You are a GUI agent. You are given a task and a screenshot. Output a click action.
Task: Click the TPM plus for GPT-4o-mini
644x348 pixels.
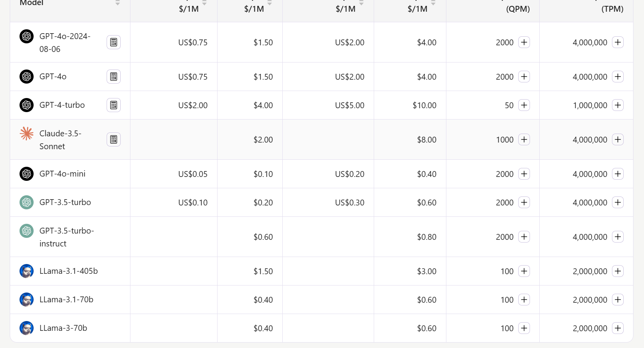(x=618, y=174)
